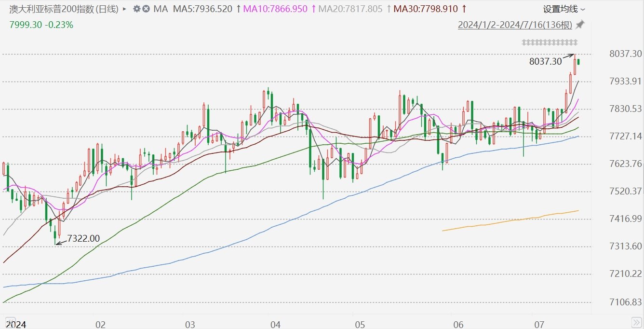Click the row of gray arrow markers above the latest candles
644x329 pixels.
tap(550, 42)
